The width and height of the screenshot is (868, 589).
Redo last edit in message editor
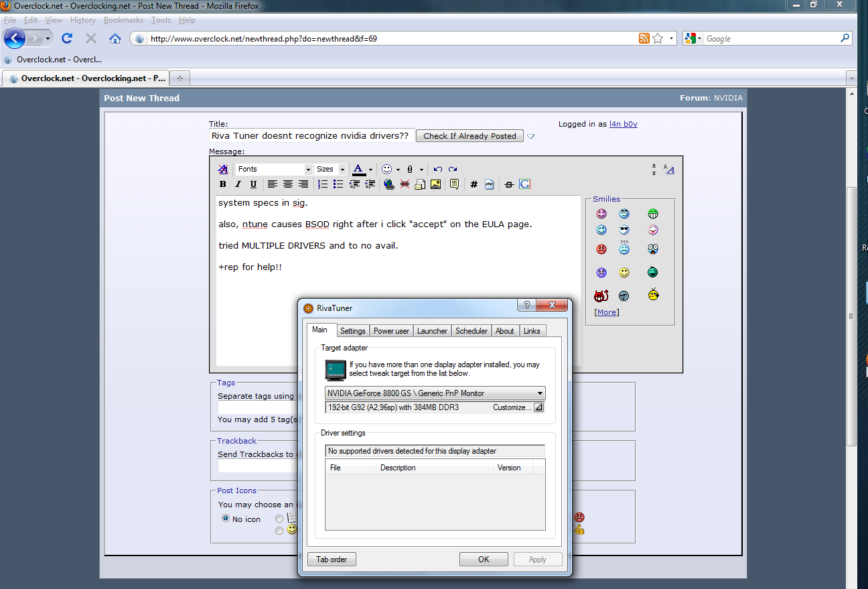pyautogui.click(x=453, y=170)
